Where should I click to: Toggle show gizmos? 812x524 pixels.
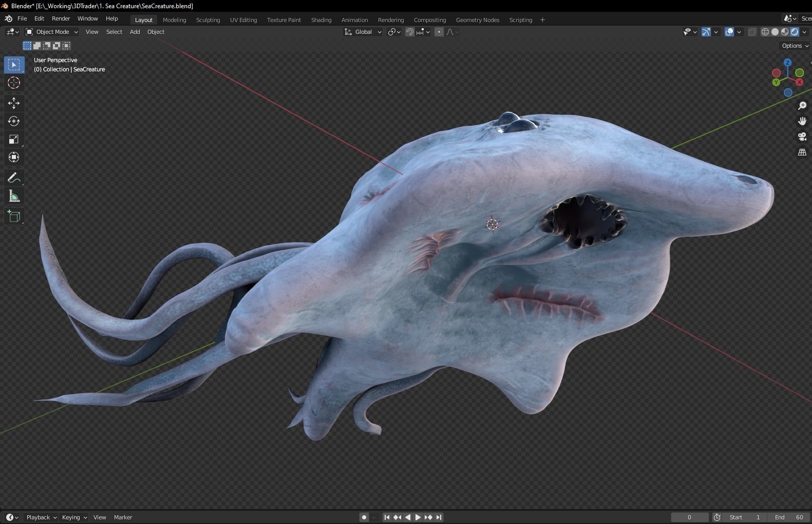click(x=706, y=32)
